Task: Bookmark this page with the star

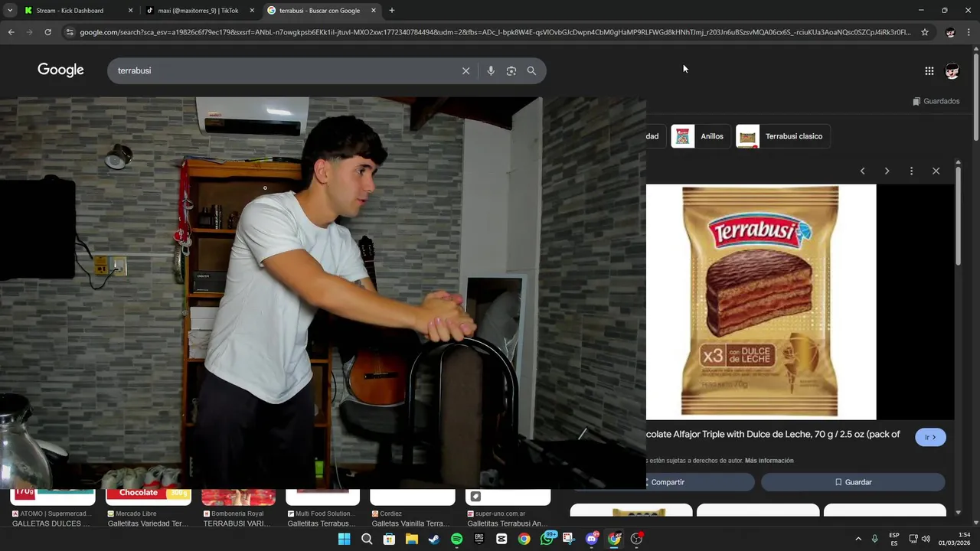Action: coord(925,32)
